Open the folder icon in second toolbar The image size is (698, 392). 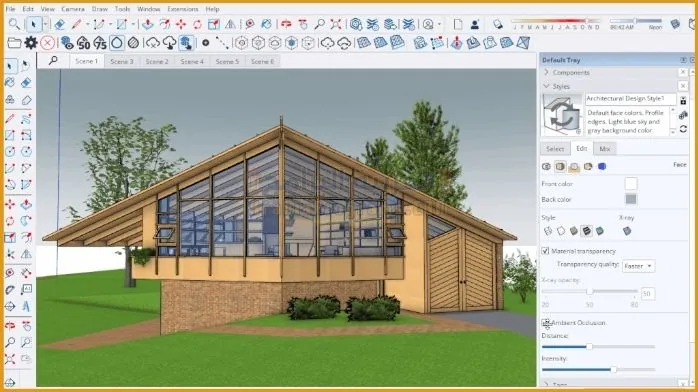tap(14, 43)
